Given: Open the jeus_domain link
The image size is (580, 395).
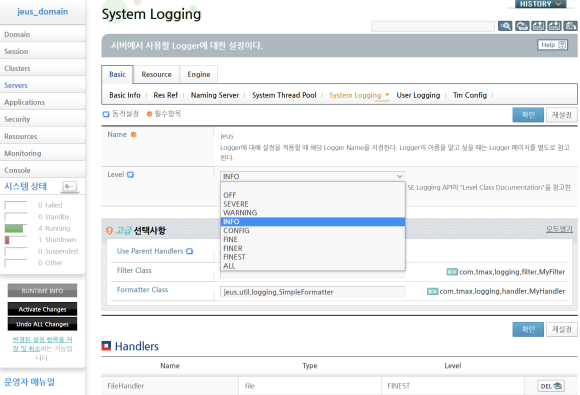Looking at the screenshot, I should pyautogui.click(x=43, y=11).
